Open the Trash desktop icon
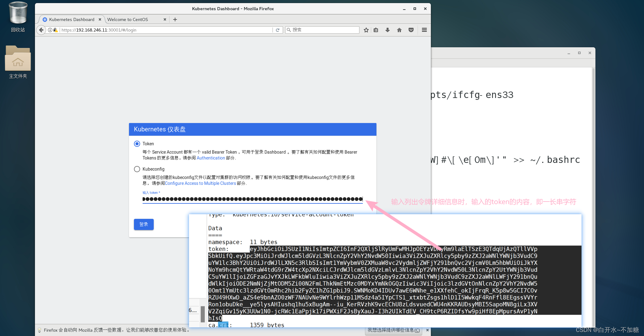 point(18,17)
